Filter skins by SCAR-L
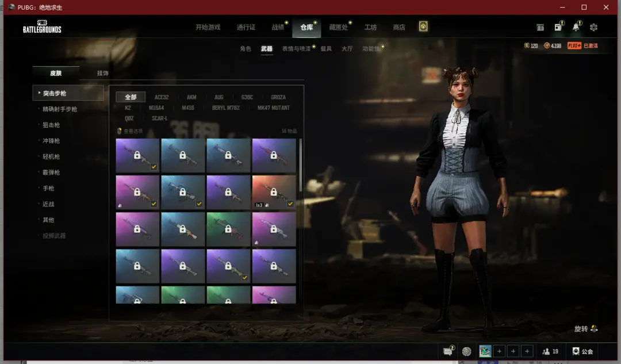This screenshot has width=621, height=364. pyautogui.click(x=160, y=118)
